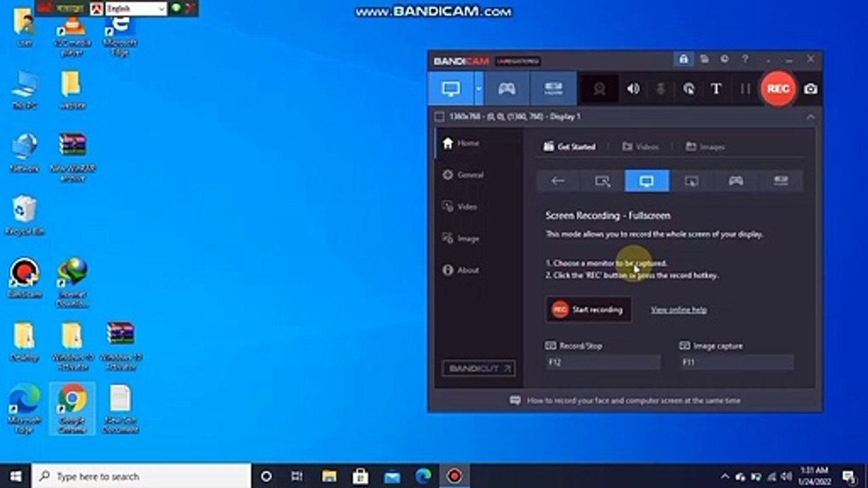
Task: Show hidden system tray icons chevron
Action: coord(725,476)
